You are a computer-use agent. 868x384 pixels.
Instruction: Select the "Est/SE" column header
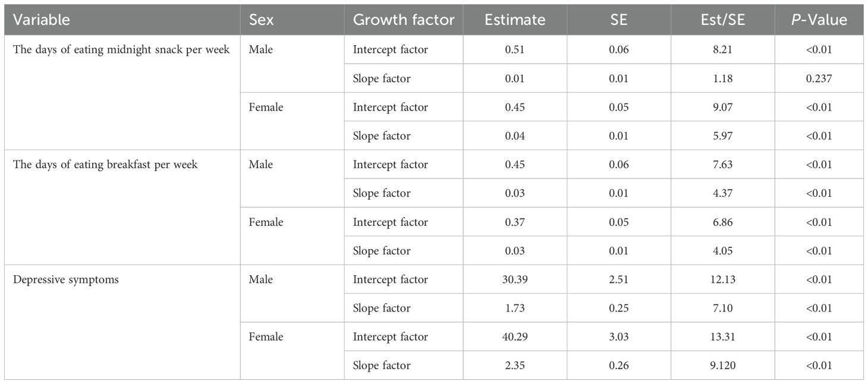point(723,20)
